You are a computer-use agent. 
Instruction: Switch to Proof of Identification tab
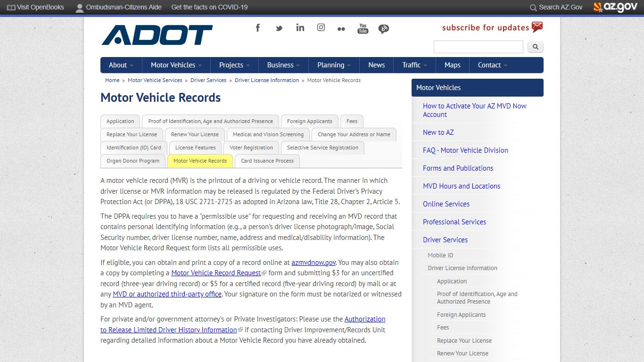click(210, 121)
